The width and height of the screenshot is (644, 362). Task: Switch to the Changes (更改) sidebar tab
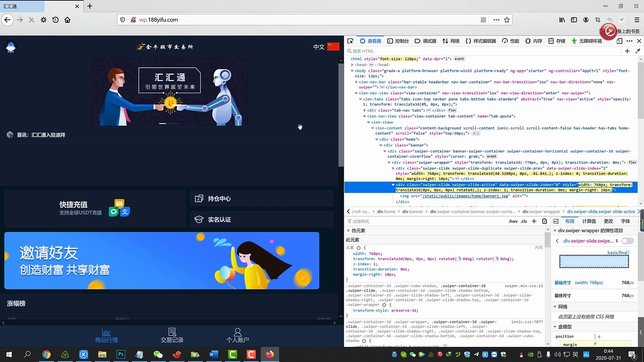click(x=608, y=221)
